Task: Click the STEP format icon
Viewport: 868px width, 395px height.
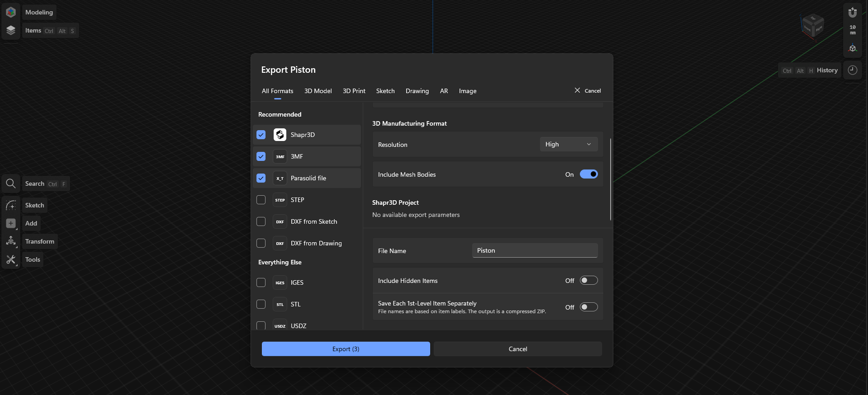Action: 280,200
